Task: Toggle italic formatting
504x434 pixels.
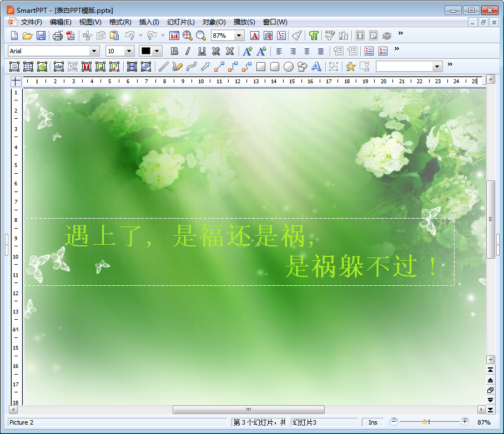Action: coord(188,51)
